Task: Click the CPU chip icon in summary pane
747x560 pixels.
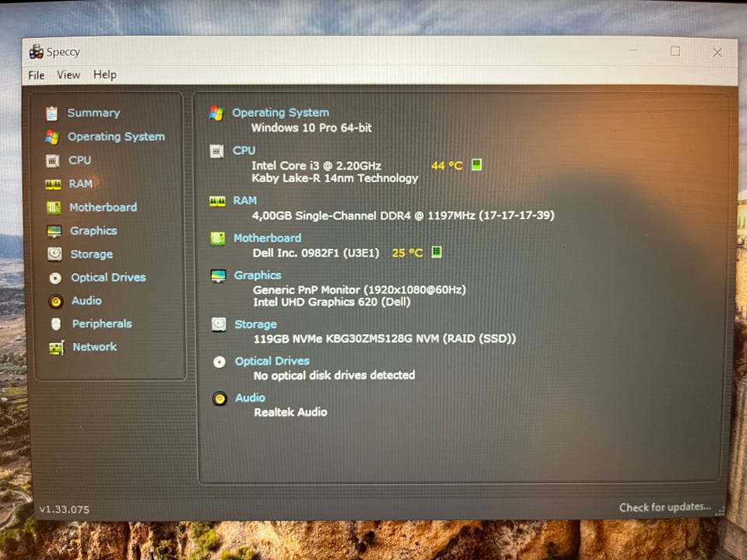Action: click(217, 152)
